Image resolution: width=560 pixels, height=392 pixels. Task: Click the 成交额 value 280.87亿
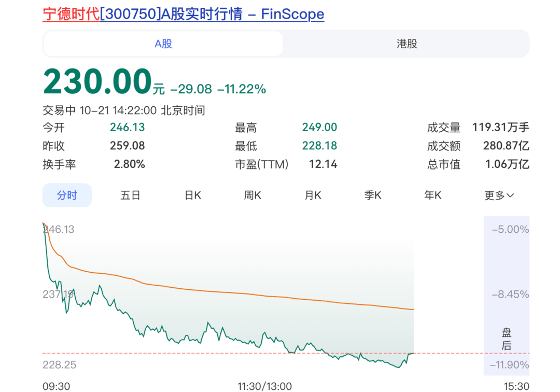click(x=506, y=146)
